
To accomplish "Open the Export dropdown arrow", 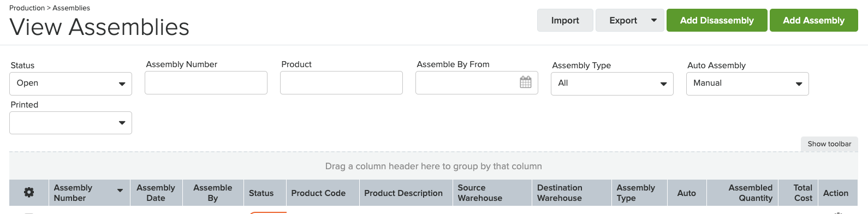I will 654,20.
